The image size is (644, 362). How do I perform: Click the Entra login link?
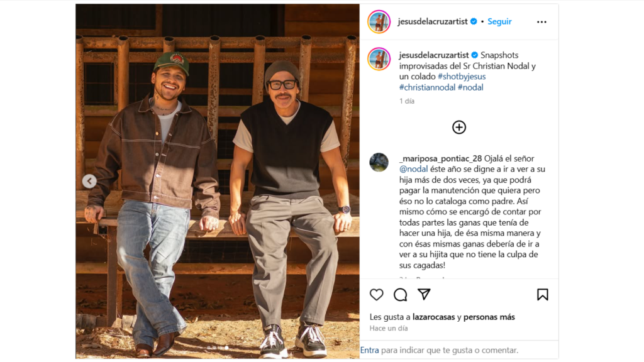tap(369, 350)
